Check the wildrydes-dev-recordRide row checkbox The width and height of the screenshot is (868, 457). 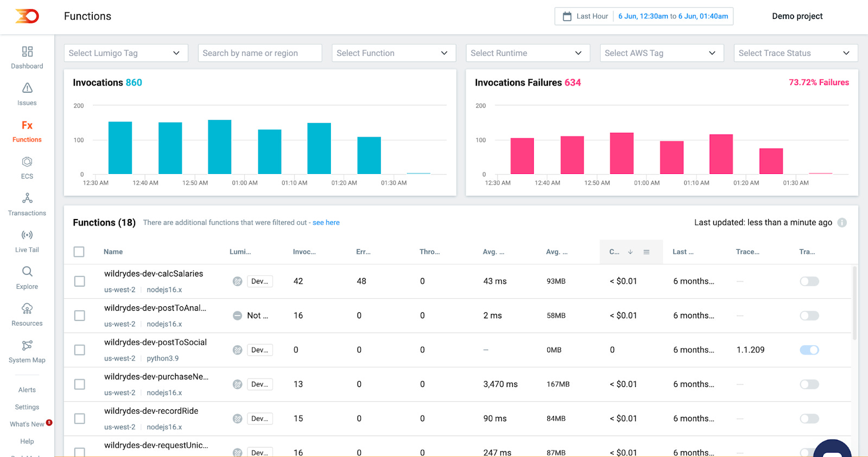[x=80, y=419]
